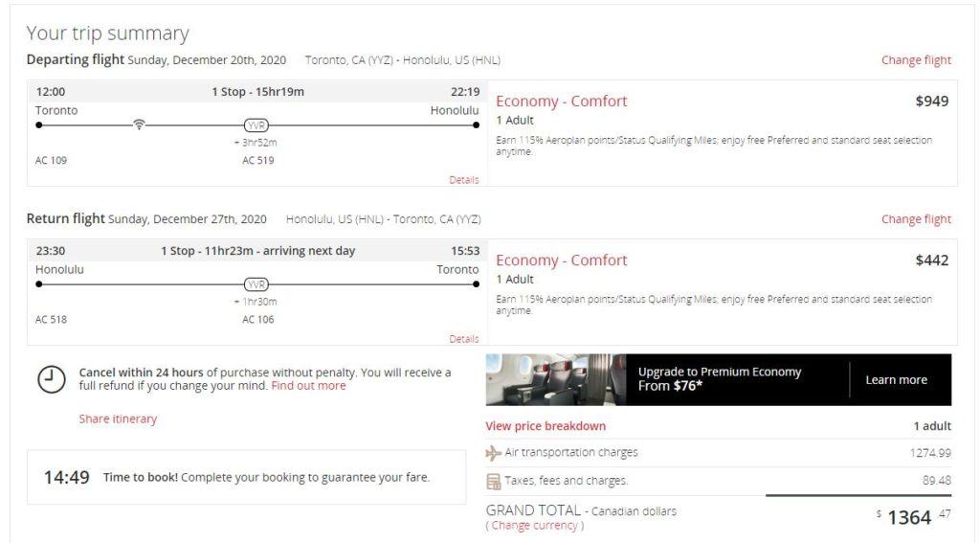Open the Find out more link

[308, 386]
